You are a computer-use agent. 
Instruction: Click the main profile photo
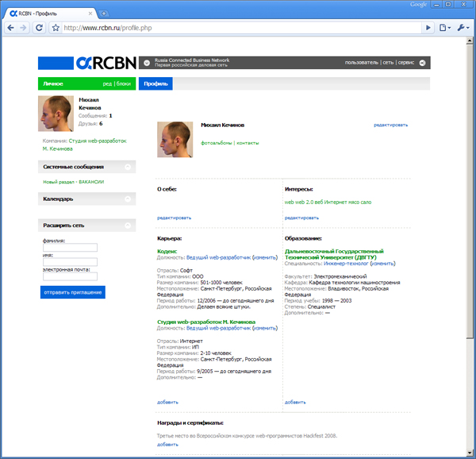click(x=175, y=140)
